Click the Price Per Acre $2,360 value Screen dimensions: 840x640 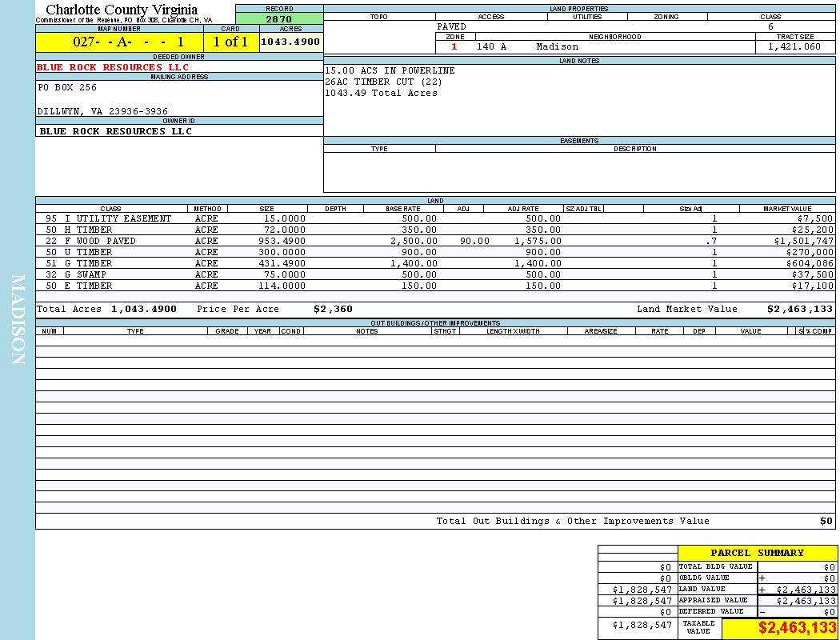[x=332, y=309]
